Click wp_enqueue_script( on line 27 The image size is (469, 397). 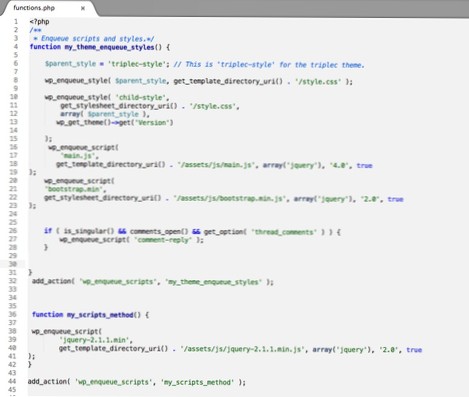click(x=95, y=240)
